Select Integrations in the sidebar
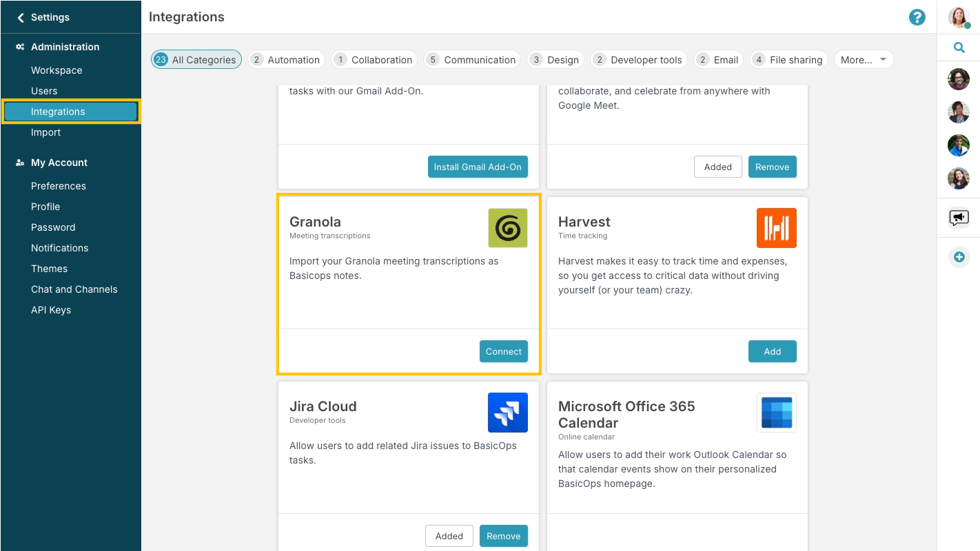Screen dimensions: 980x551 tap(71, 112)
